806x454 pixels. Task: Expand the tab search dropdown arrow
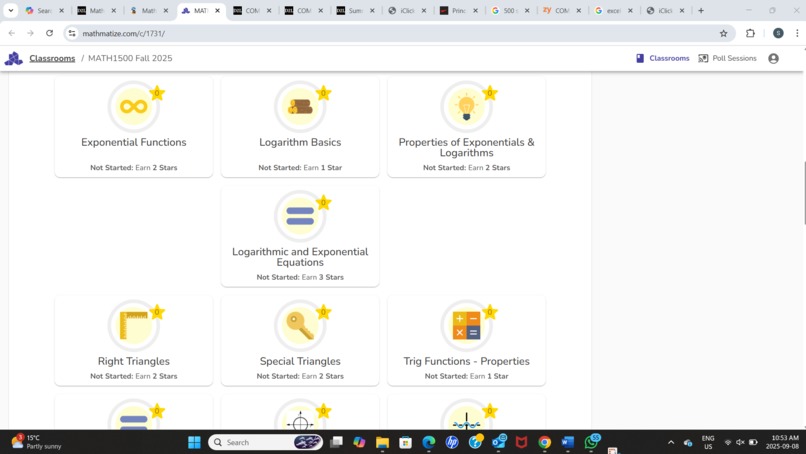[x=10, y=10]
